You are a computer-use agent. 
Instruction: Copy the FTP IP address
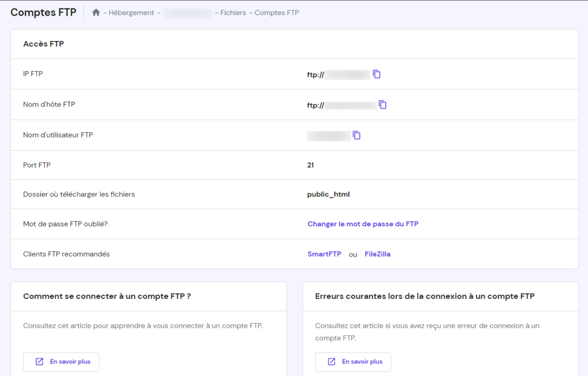coord(377,74)
